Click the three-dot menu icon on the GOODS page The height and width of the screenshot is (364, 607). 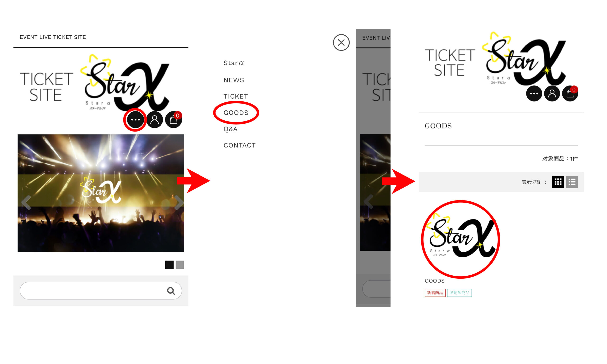534,93
